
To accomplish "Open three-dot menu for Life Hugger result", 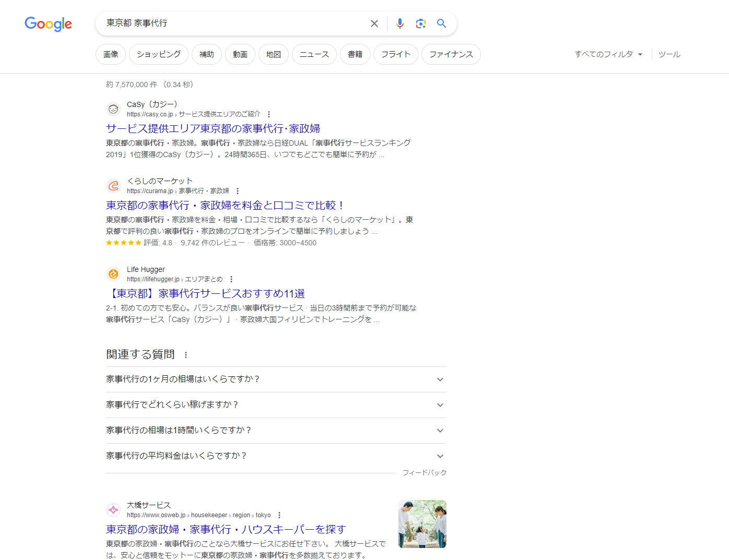I will click(231, 279).
